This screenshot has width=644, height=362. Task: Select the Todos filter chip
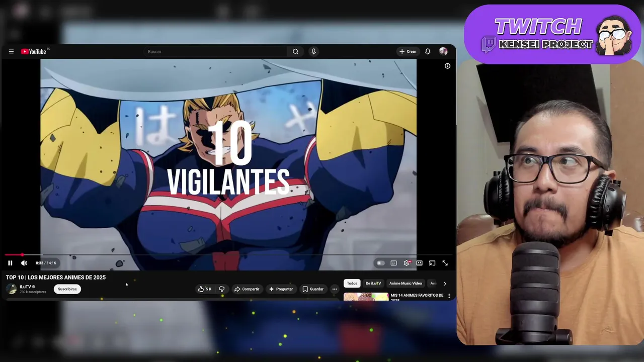pos(352,284)
